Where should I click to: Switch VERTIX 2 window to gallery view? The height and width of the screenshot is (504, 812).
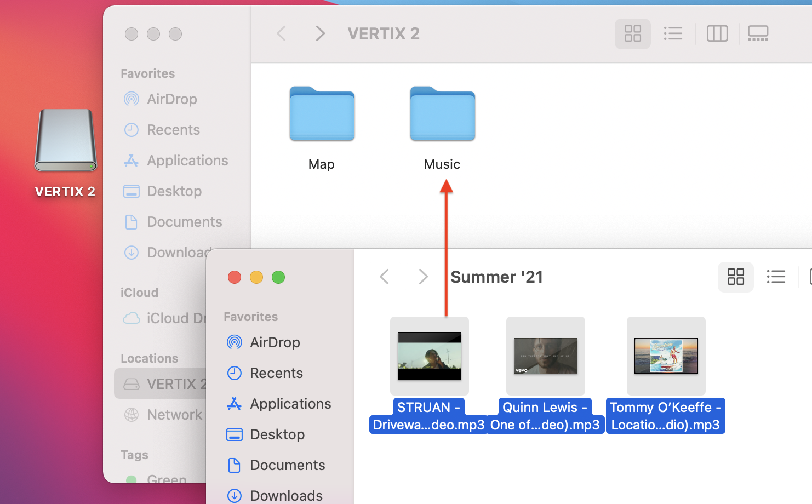click(x=758, y=34)
